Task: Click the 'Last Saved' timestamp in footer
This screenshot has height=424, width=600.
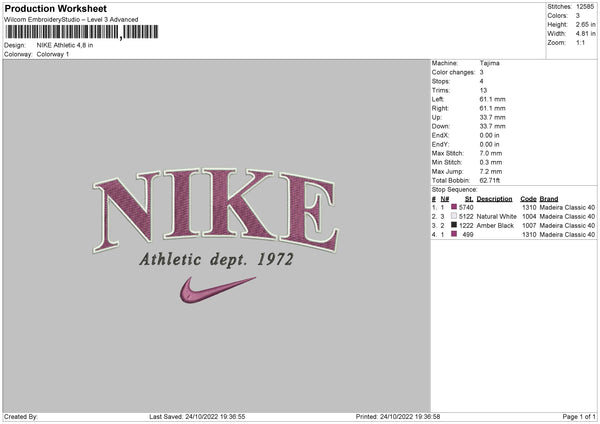Action: tap(197, 416)
